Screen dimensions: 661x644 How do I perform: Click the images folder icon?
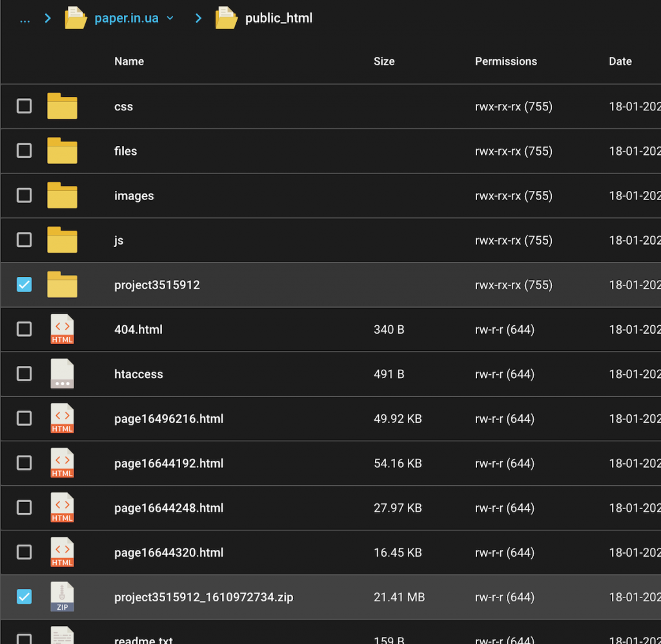point(62,196)
